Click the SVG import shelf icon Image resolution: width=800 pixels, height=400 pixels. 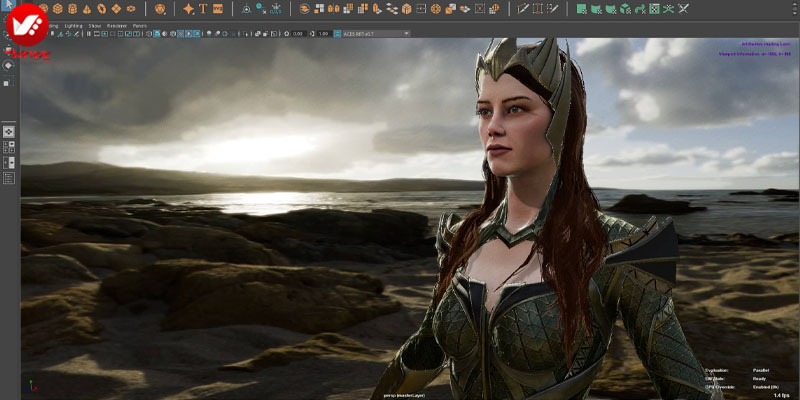coord(218,9)
